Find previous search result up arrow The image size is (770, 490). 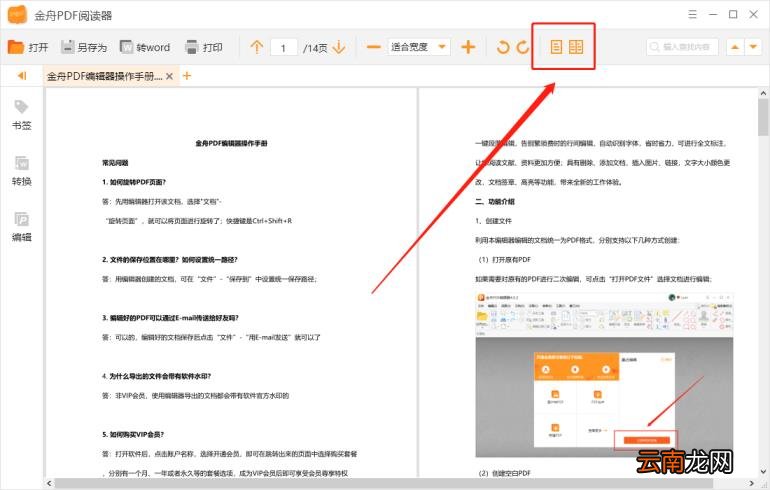click(x=735, y=47)
